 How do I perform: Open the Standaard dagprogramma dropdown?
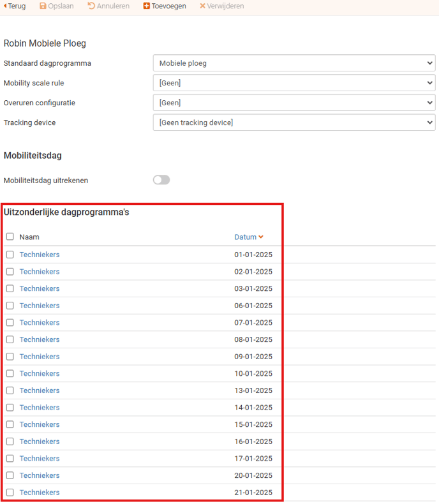point(294,63)
